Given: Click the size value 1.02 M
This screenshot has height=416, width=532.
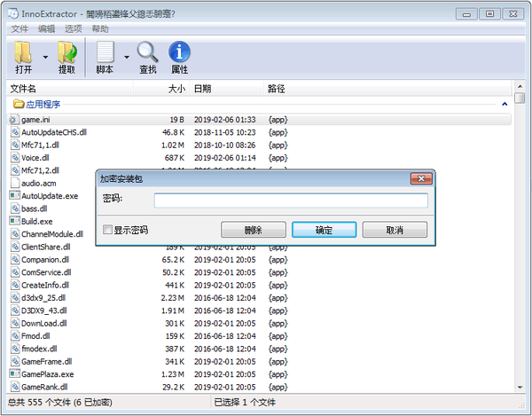Looking at the screenshot, I should 173,145.
